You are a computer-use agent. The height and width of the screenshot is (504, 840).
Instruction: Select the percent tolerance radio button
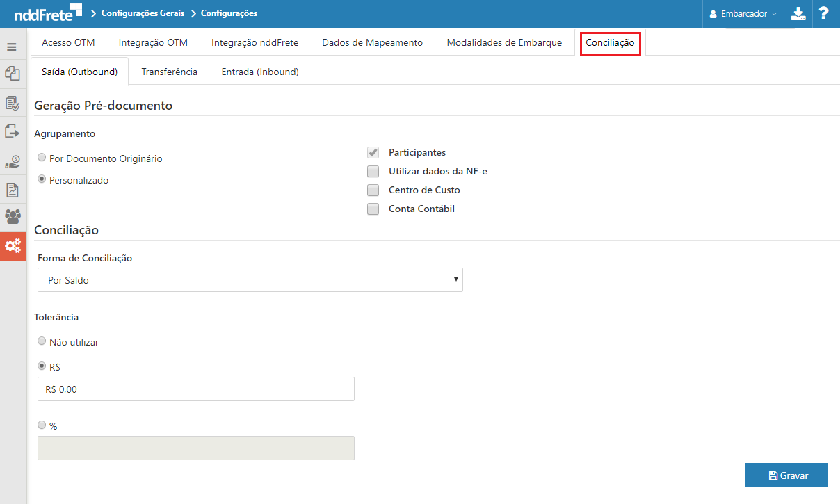click(x=42, y=425)
